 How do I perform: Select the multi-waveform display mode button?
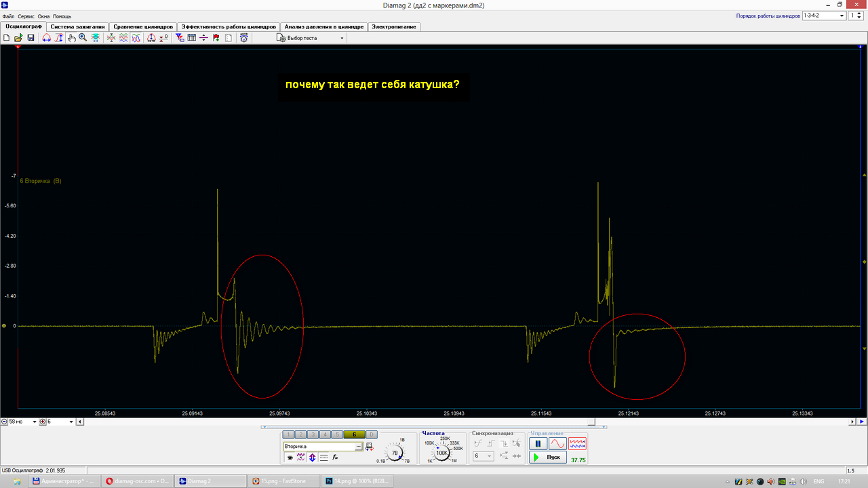(577, 443)
